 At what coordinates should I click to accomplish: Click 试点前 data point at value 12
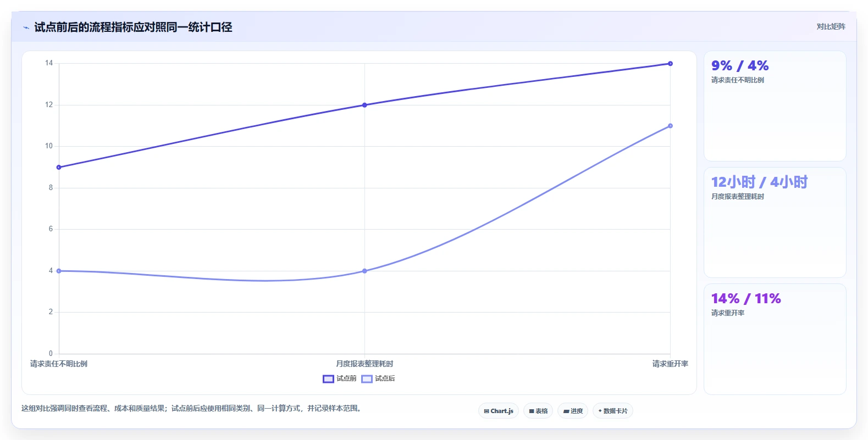coord(364,105)
